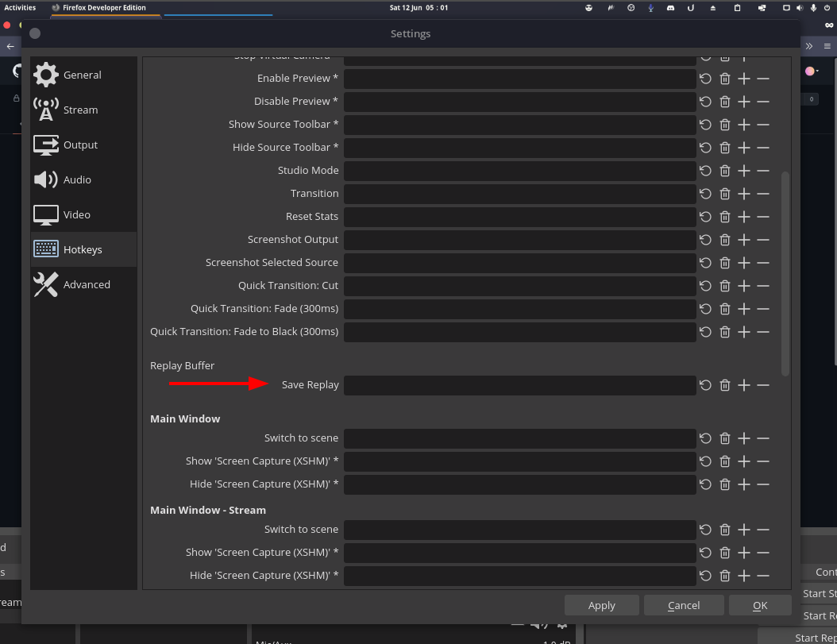The height and width of the screenshot is (644, 837).
Task: Click the Screenshot Output hotkey field
Action: click(x=520, y=239)
